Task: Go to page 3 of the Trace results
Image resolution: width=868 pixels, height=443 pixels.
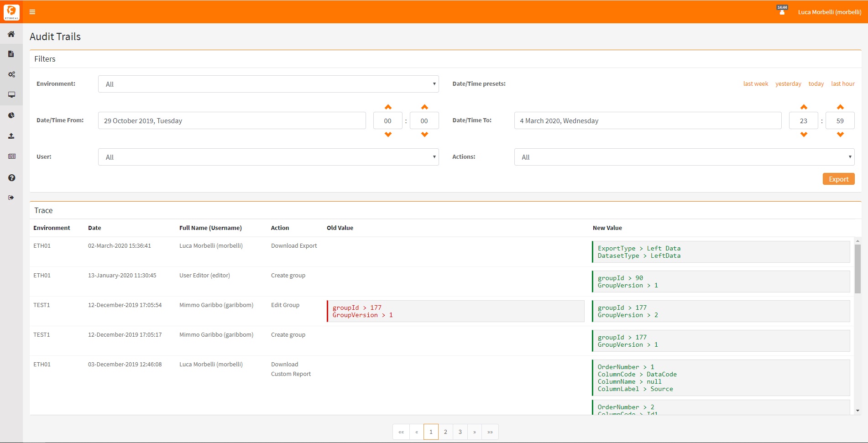Action: click(460, 432)
